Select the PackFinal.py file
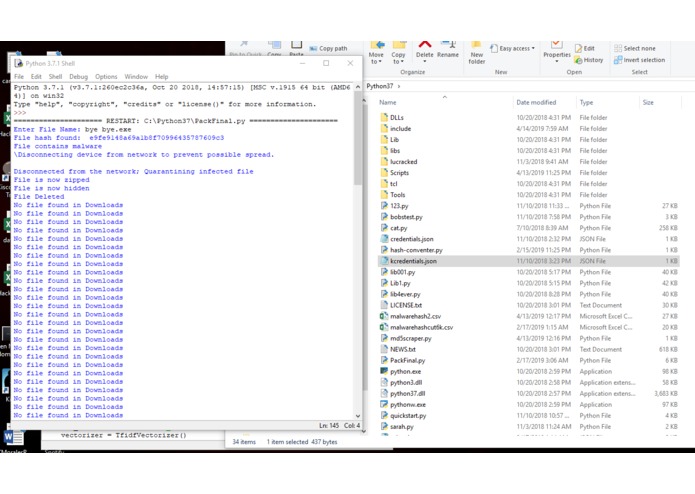Image resolution: width=695 pixels, height=494 pixels. pos(407,361)
